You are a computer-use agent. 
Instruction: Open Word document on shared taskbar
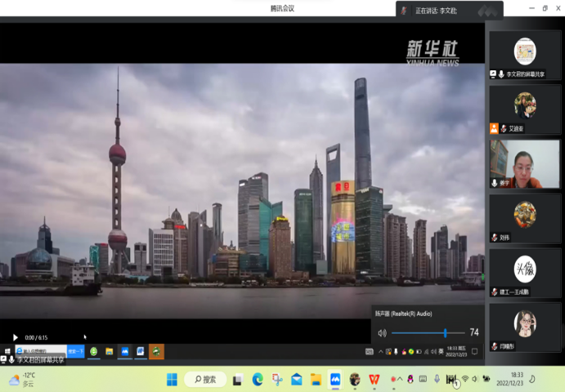click(141, 351)
